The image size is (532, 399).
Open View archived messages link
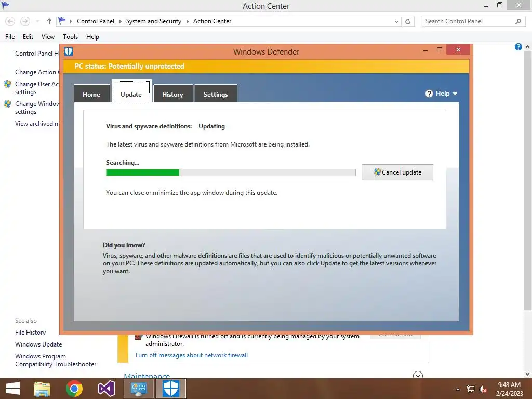pyautogui.click(x=37, y=124)
